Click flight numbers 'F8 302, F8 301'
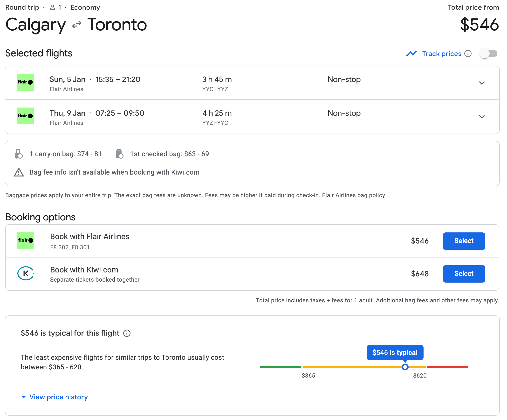Image resolution: width=507 pixels, height=420 pixels. [x=70, y=247]
